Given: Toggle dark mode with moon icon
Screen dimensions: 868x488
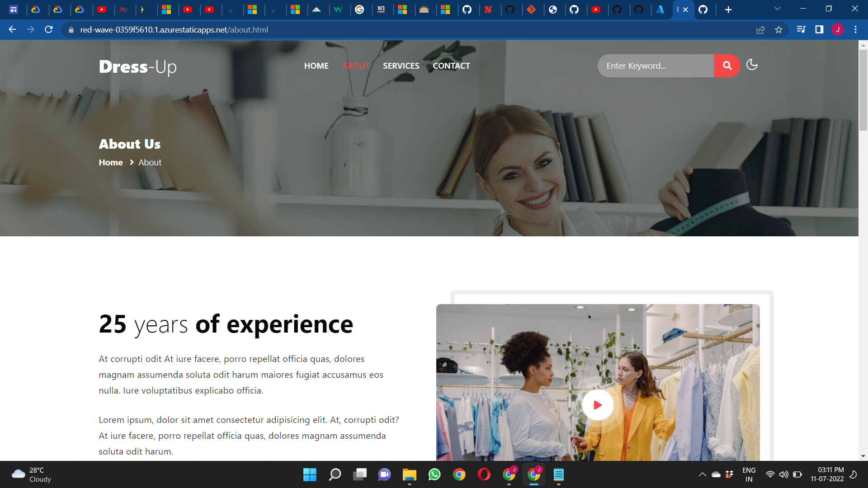Looking at the screenshot, I should tap(752, 65).
